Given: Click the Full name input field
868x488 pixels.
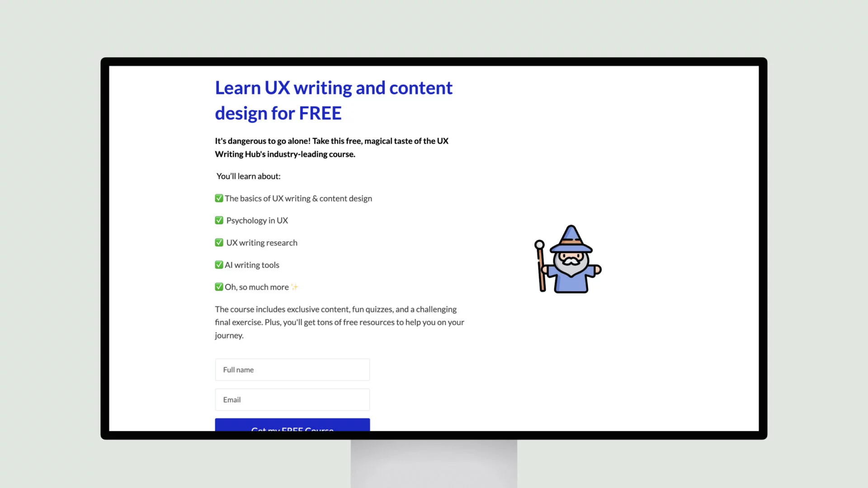Looking at the screenshot, I should 292,370.
